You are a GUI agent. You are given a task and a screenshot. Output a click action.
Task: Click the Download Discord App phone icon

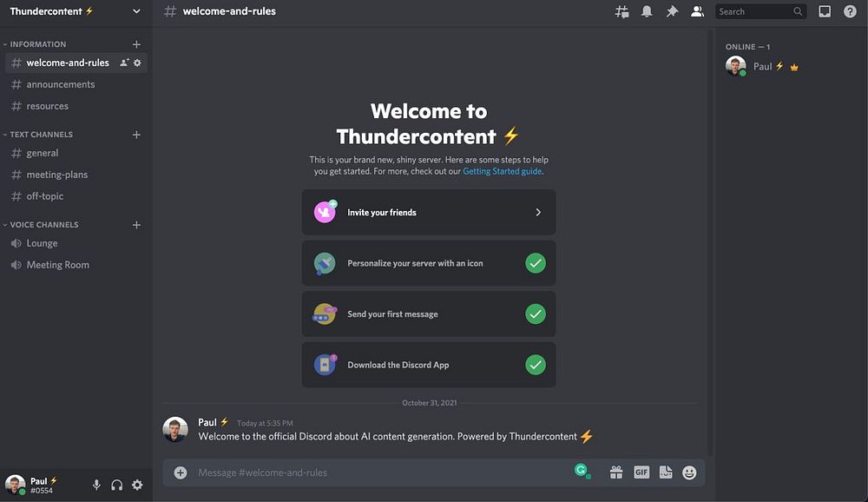(325, 365)
